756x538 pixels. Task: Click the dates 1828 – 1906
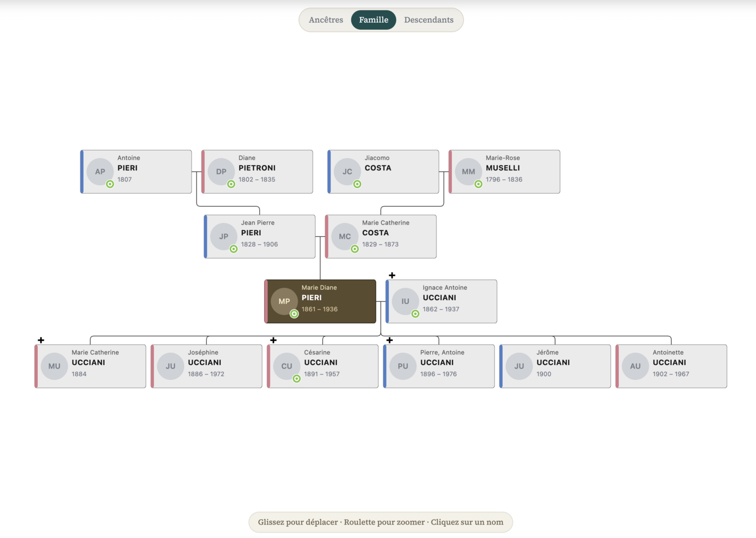click(x=259, y=244)
